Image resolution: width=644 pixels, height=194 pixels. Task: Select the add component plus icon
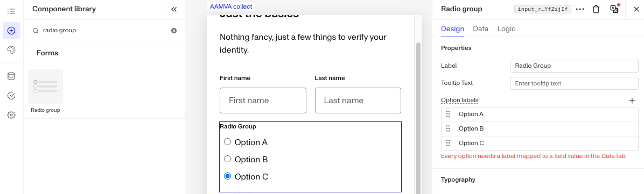pyautogui.click(x=11, y=31)
